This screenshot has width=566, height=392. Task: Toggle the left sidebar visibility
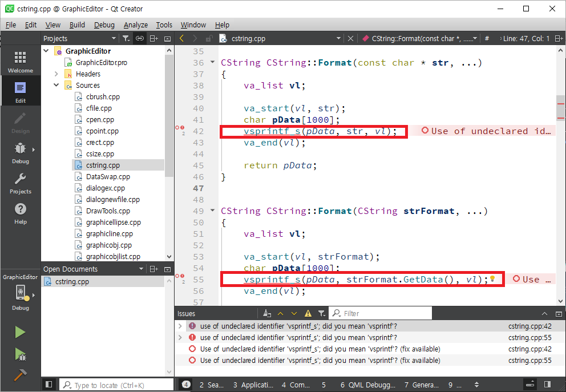click(50, 385)
